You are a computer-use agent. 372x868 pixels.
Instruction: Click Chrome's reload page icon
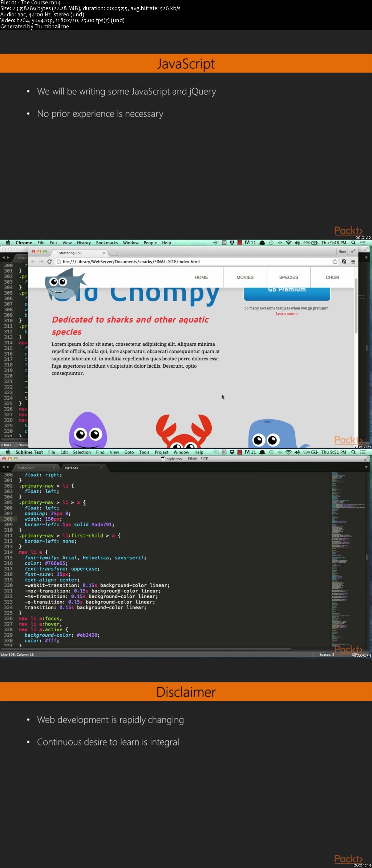pyautogui.click(x=49, y=261)
